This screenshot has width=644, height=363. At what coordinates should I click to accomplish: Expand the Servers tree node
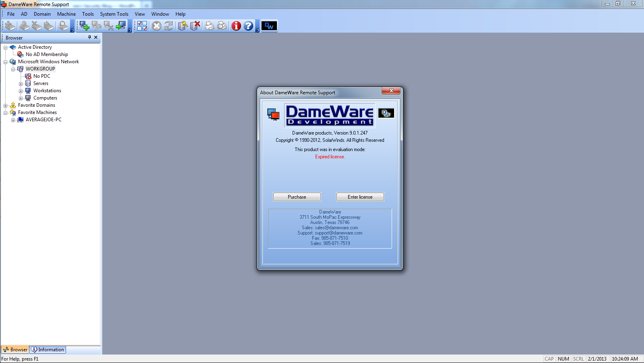[21, 84]
